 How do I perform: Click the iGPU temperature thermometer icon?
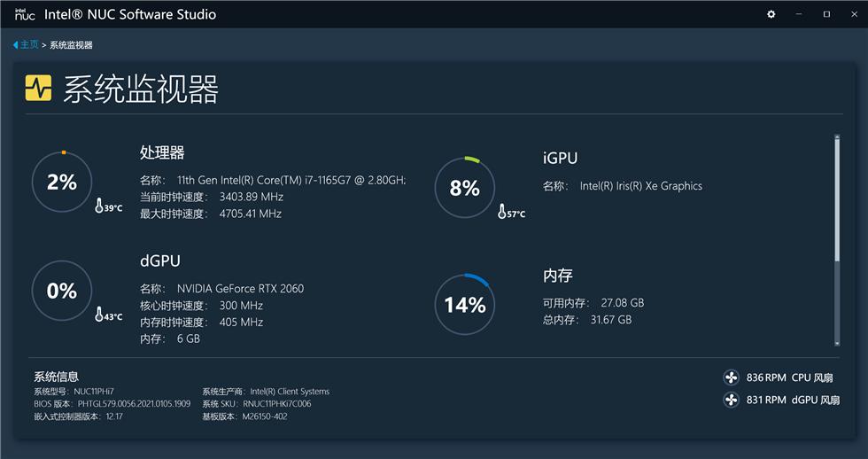[x=502, y=212]
